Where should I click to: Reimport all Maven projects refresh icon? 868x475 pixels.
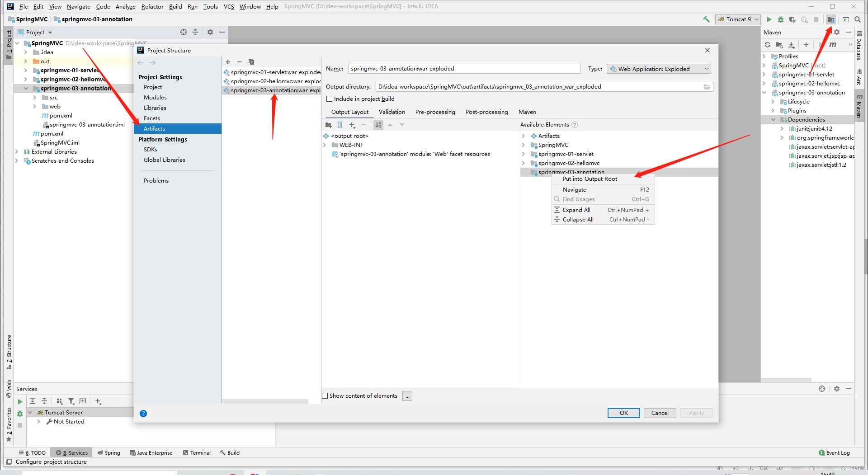pos(768,45)
